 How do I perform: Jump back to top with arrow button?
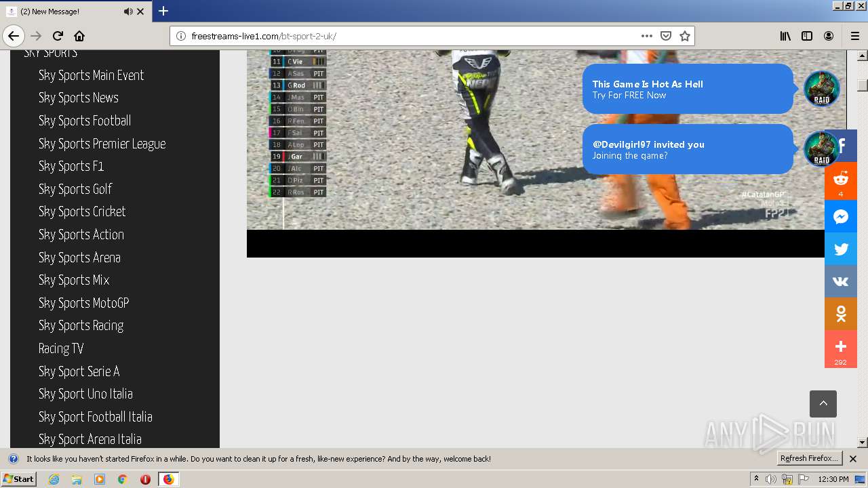[x=823, y=404]
